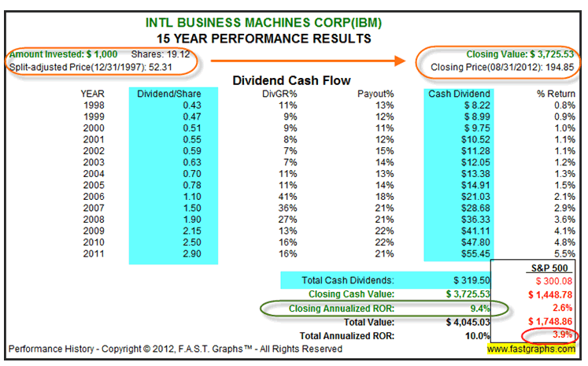Click % return 3.6% value
This screenshot has width=588, height=366.
click(x=564, y=220)
